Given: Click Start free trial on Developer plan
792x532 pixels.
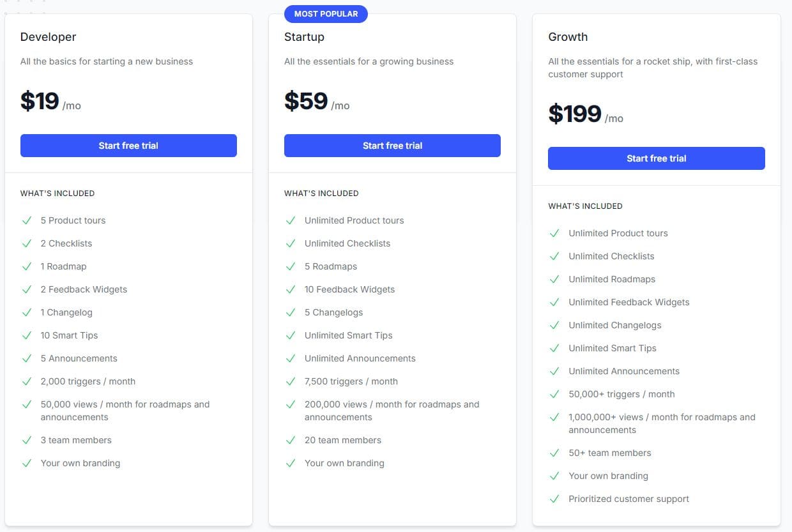Looking at the screenshot, I should (x=128, y=146).
